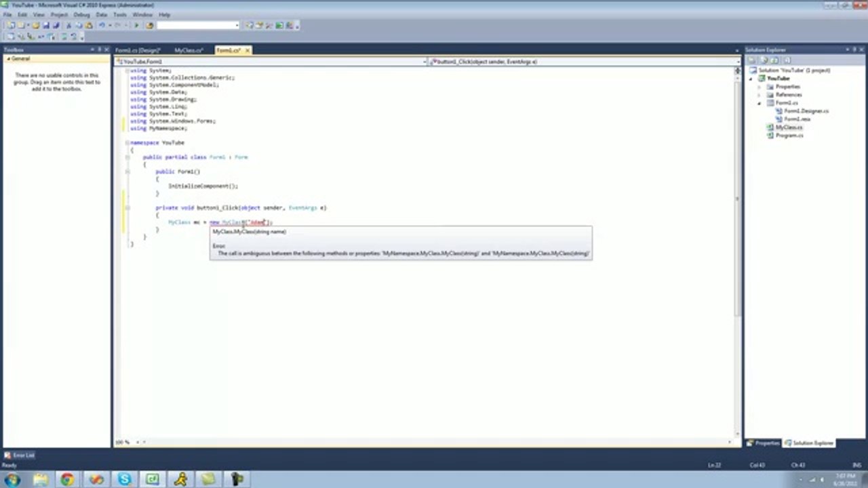Screen dimensions: 868x488
Task: Collapse the namespace YouTube code region
Action: (x=127, y=143)
